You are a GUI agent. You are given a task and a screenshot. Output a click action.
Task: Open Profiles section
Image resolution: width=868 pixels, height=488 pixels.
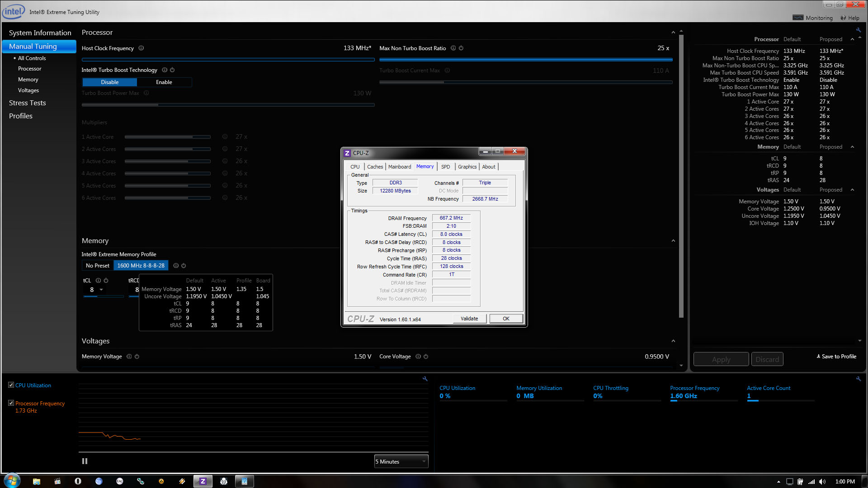(21, 116)
